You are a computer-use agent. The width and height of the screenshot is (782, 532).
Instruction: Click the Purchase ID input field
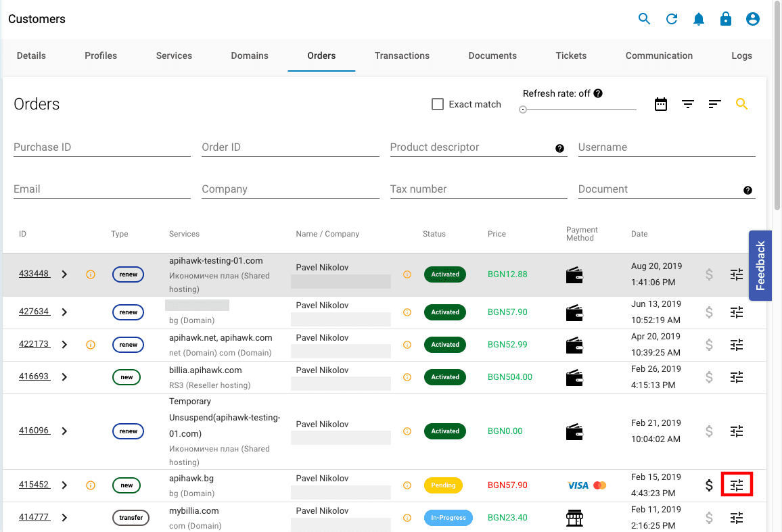(101, 147)
